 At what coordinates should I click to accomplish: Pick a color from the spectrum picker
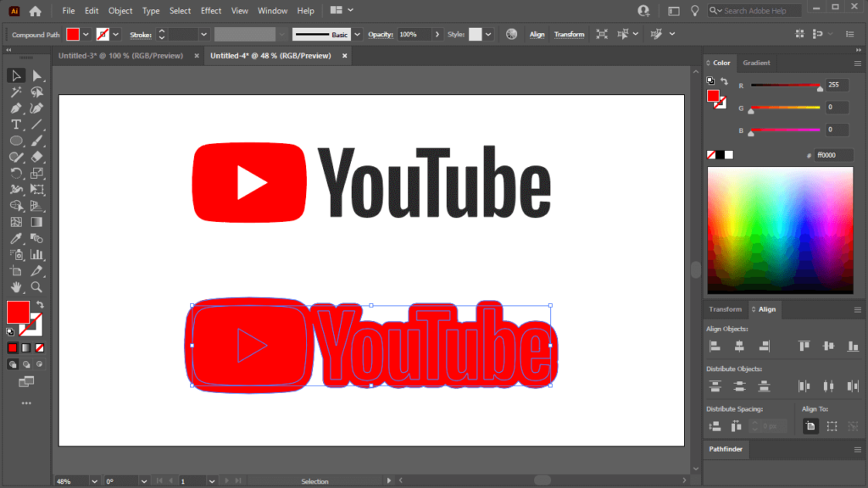[780, 229]
